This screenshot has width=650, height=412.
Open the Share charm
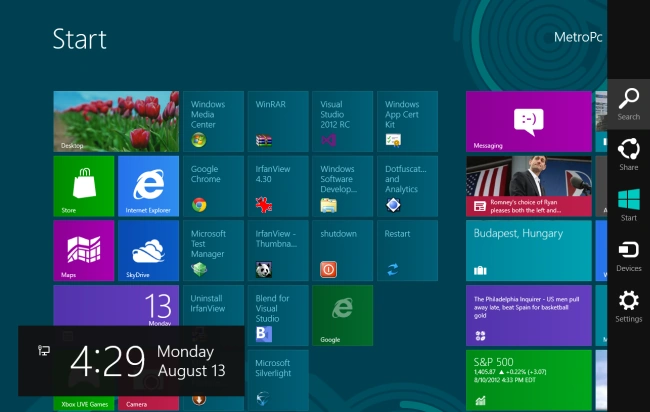628,155
